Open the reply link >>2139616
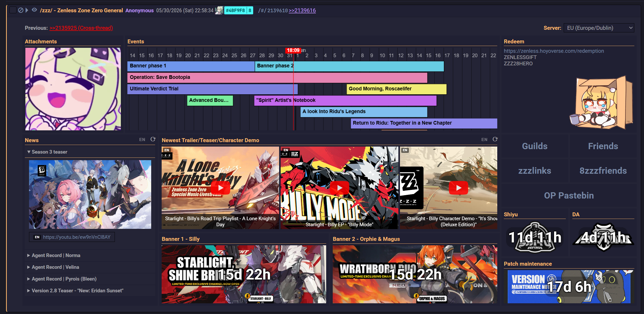The width and height of the screenshot is (644, 314). tap(302, 10)
